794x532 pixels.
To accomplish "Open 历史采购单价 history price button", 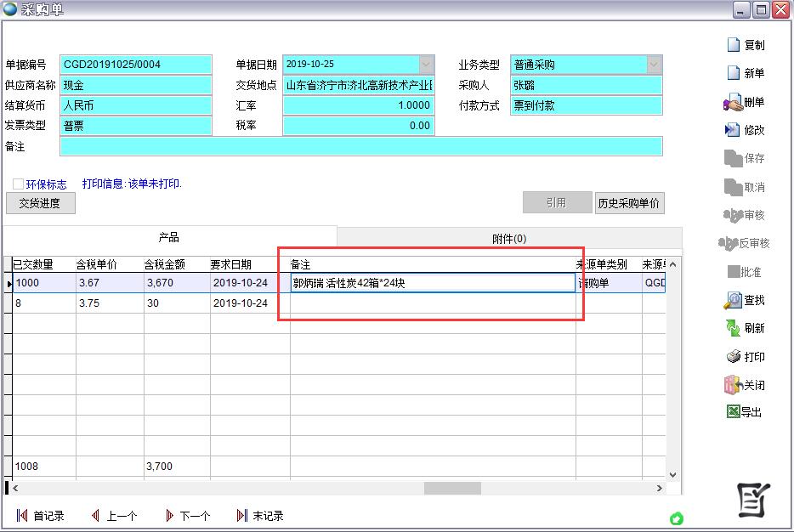I will (629, 203).
